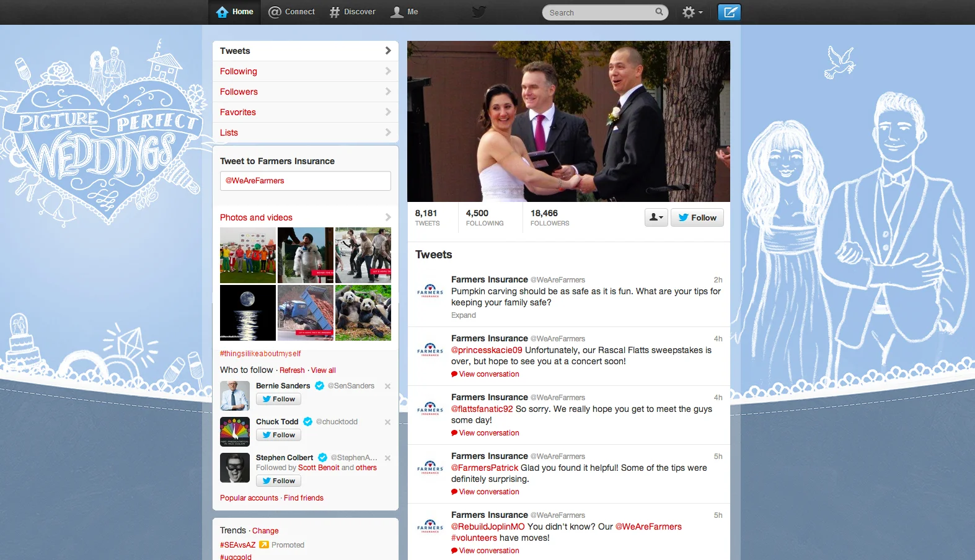Open the @RebuildJoplinMO mention

[488, 527]
